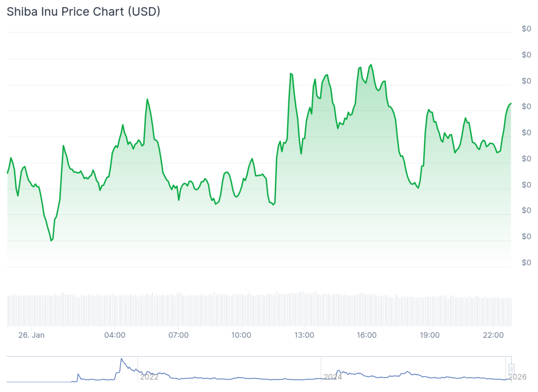
Task: Click the lowest dip of the price line
Action: pyautogui.click(x=51, y=240)
